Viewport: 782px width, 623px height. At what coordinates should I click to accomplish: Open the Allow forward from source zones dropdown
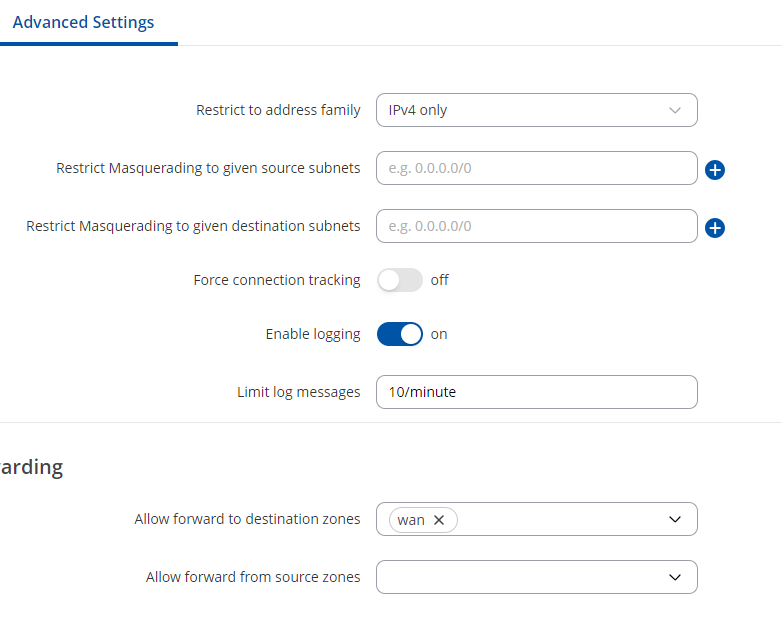point(537,577)
